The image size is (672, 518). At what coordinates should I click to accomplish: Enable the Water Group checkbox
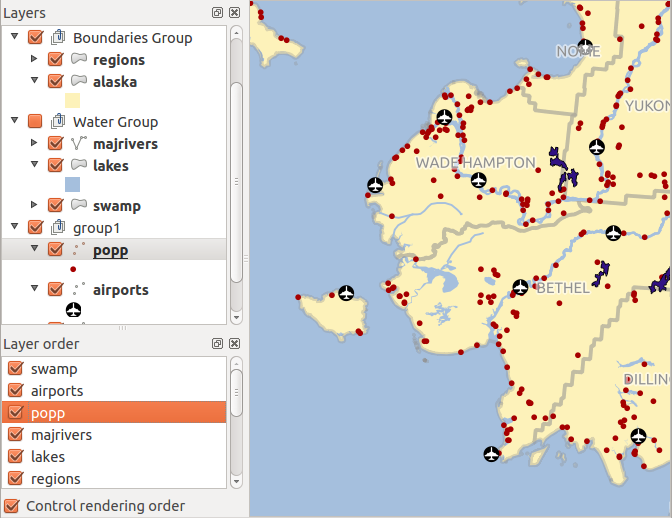point(35,122)
